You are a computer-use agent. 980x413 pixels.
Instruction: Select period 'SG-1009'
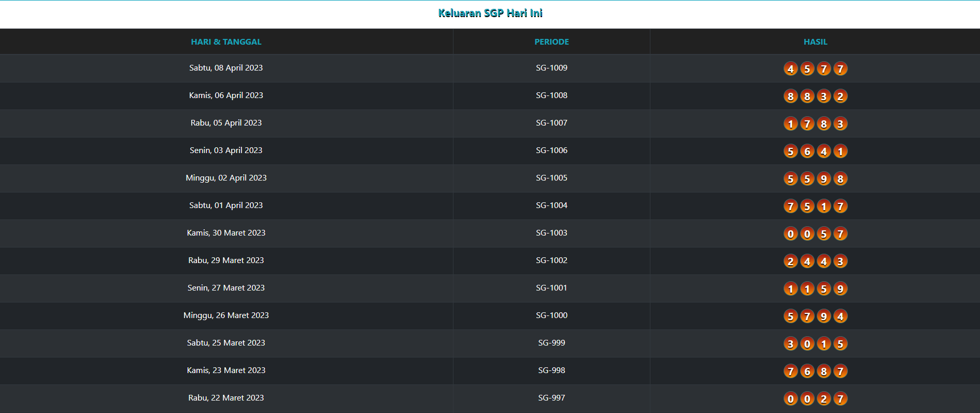[x=551, y=68]
